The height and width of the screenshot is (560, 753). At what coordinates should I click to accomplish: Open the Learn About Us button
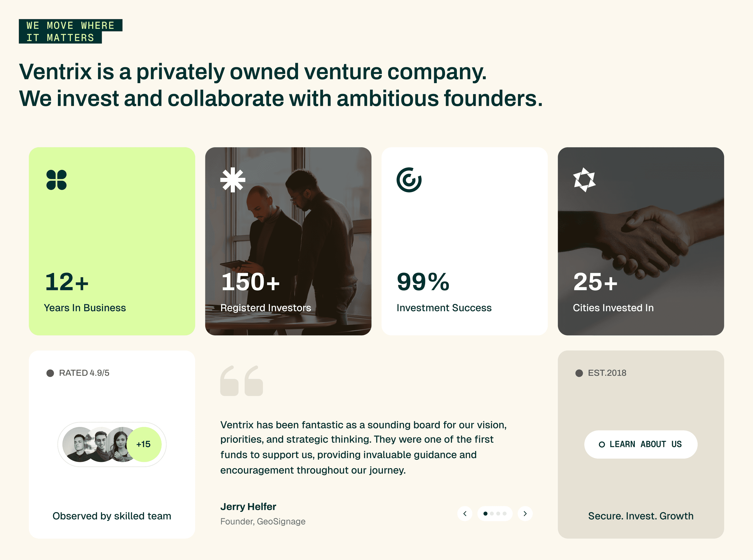tap(641, 444)
